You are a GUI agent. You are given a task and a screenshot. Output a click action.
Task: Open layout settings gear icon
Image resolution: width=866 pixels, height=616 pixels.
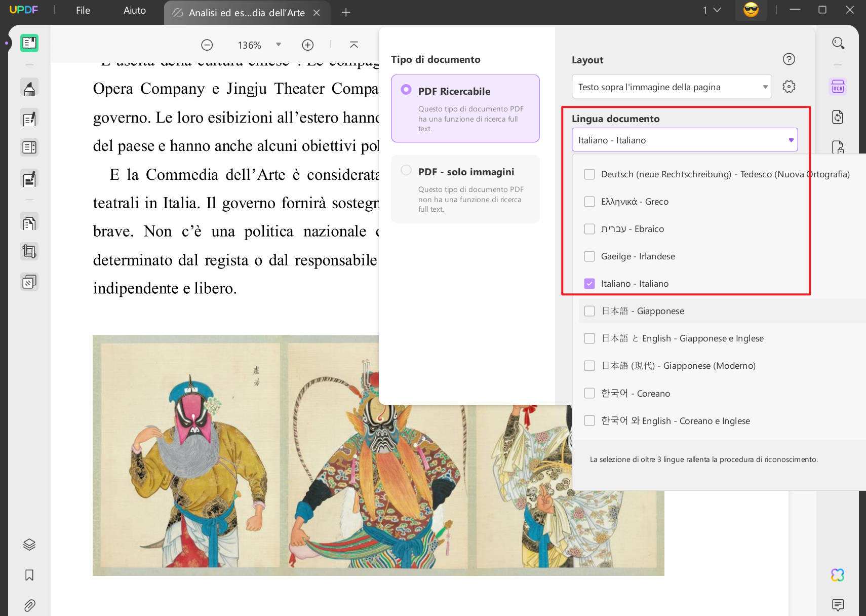789,87
